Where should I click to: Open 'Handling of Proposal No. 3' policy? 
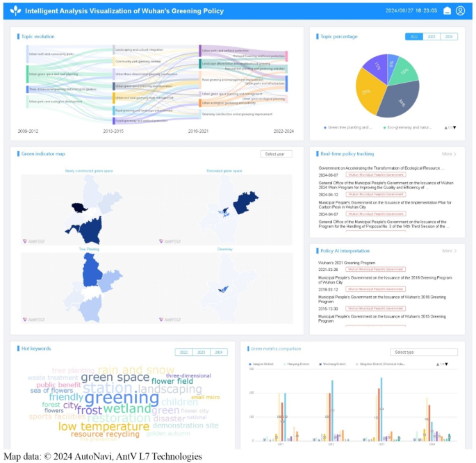point(384,224)
